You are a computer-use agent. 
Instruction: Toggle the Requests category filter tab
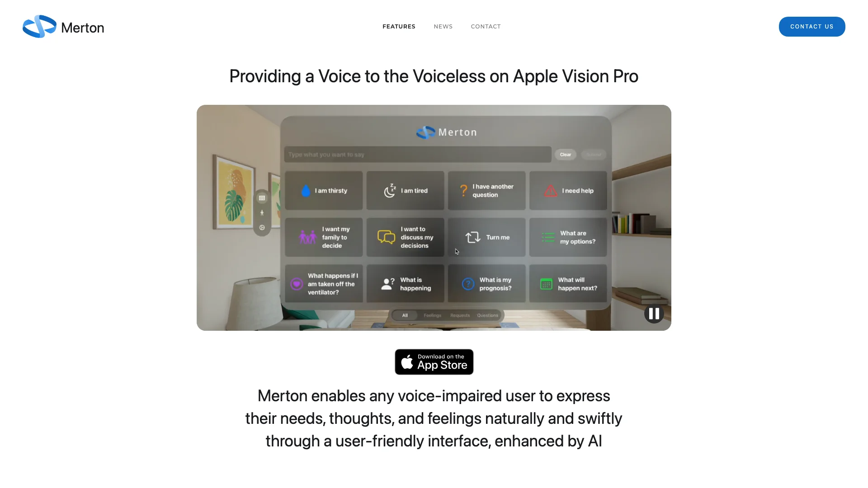459,314
